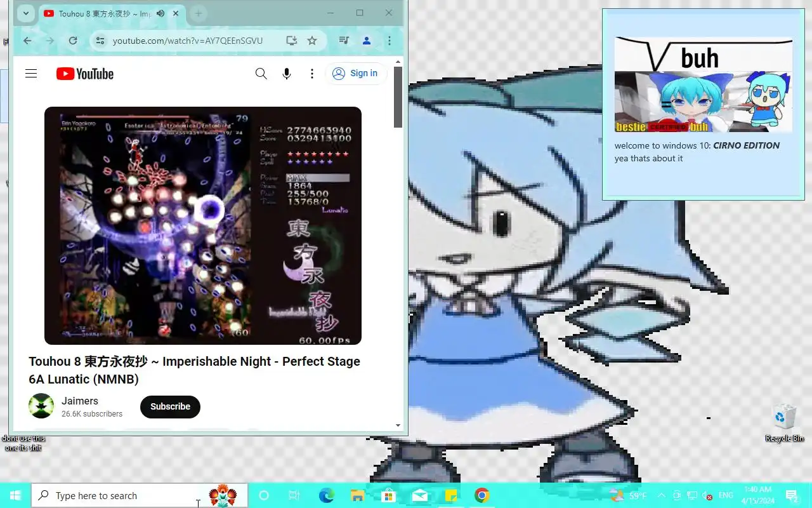Bookmark this page with the star
This screenshot has height=508, width=812.
[x=312, y=41]
